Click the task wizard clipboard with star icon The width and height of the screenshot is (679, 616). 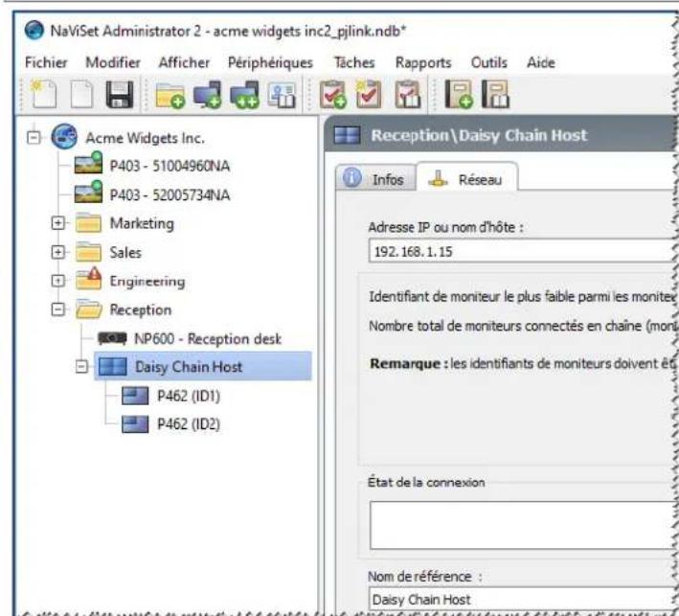[x=369, y=94]
